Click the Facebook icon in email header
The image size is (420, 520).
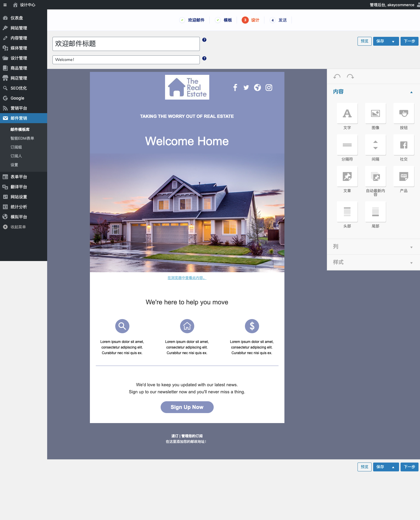(235, 88)
